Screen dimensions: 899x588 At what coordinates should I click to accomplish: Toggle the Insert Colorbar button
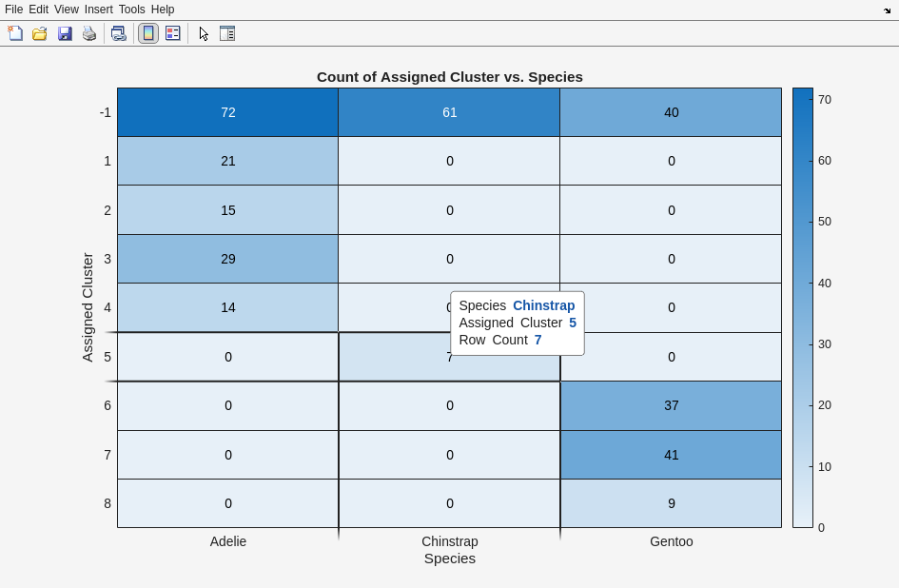pos(148,33)
